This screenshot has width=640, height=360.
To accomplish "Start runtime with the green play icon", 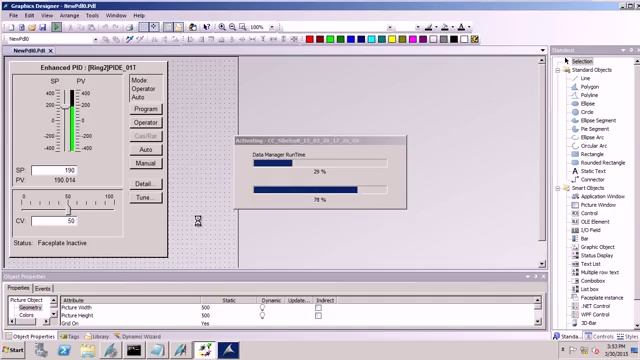I will pyautogui.click(x=56, y=27).
